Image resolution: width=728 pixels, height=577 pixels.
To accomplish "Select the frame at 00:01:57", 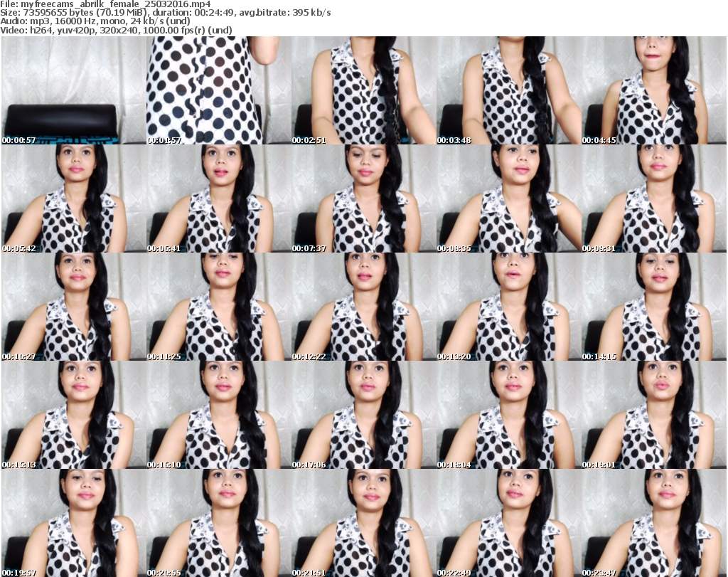I will pyautogui.click(x=218, y=91).
